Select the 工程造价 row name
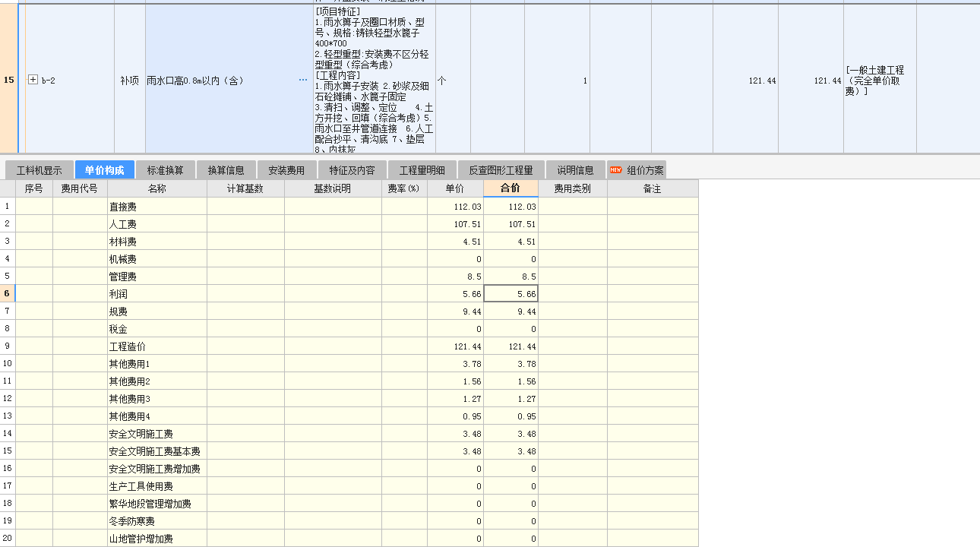 (x=128, y=346)
